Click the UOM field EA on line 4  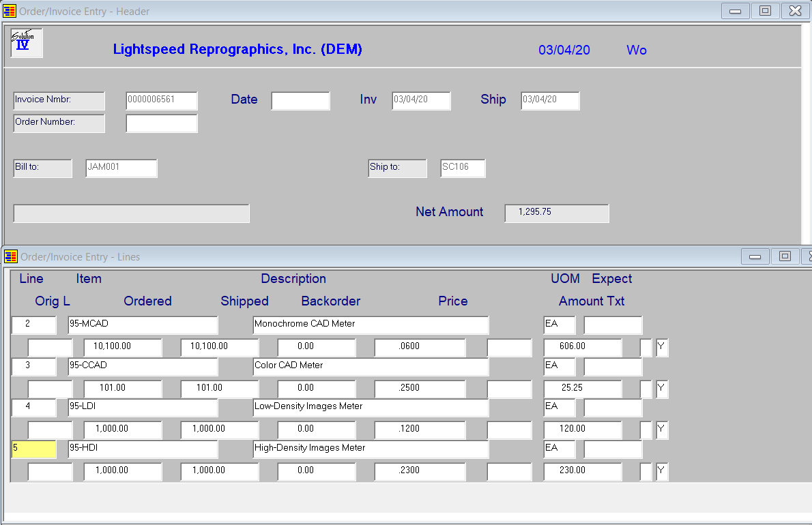pyautogui.click(x=559, y=407)
